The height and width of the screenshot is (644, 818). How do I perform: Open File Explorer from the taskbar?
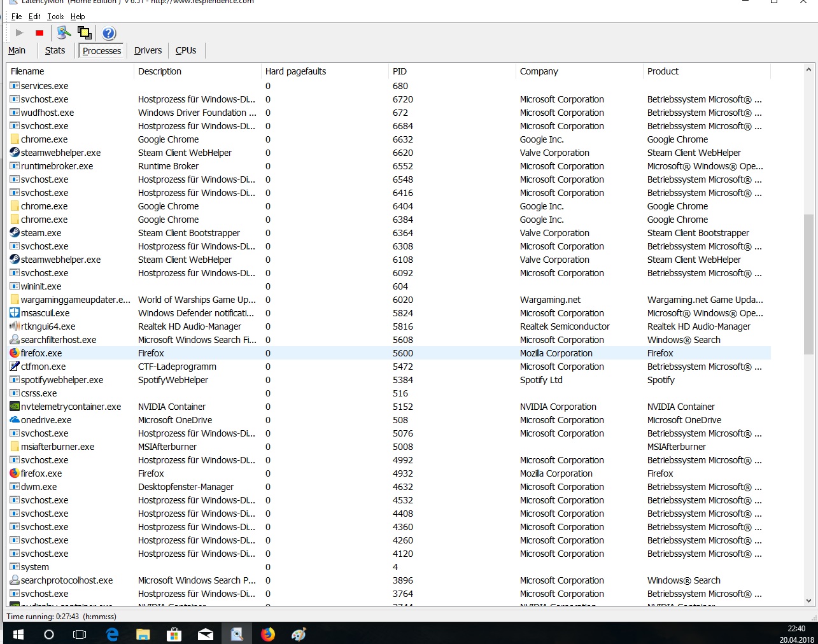coord(143,634)
